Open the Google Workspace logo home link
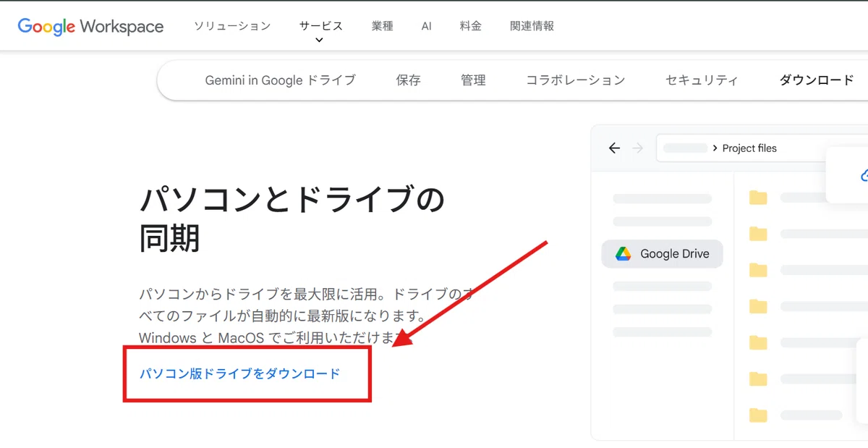868x448 pixels. [x=90, y=27]
